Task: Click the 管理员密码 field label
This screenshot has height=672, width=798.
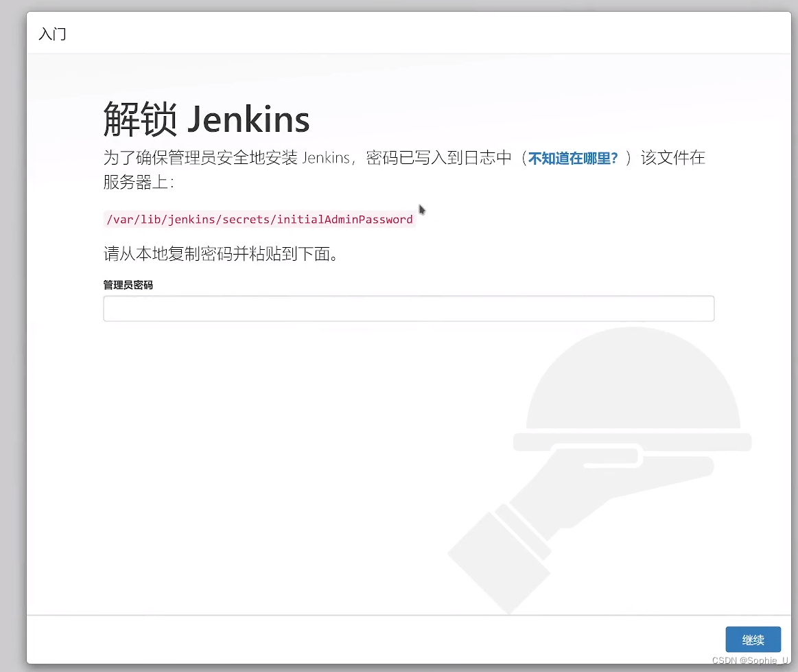Action: 128,285
